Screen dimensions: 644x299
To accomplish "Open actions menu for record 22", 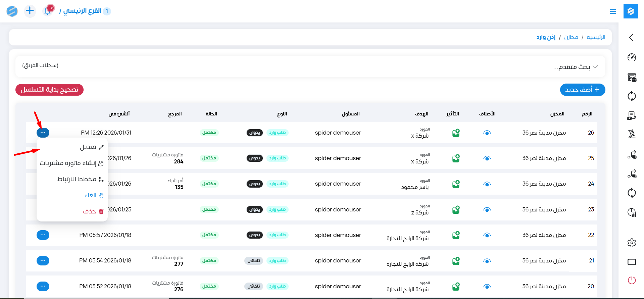I will pyautogui.click(x=43, y=235).
